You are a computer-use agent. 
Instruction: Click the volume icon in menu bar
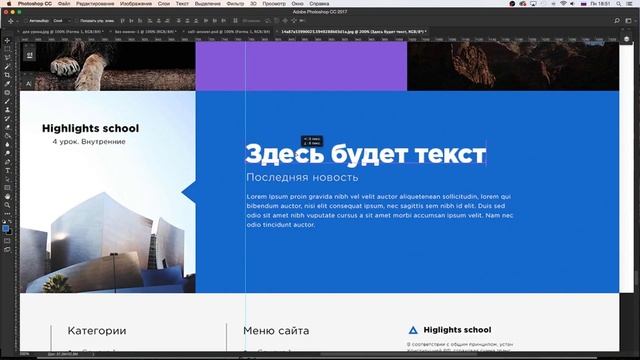(572, 3)
